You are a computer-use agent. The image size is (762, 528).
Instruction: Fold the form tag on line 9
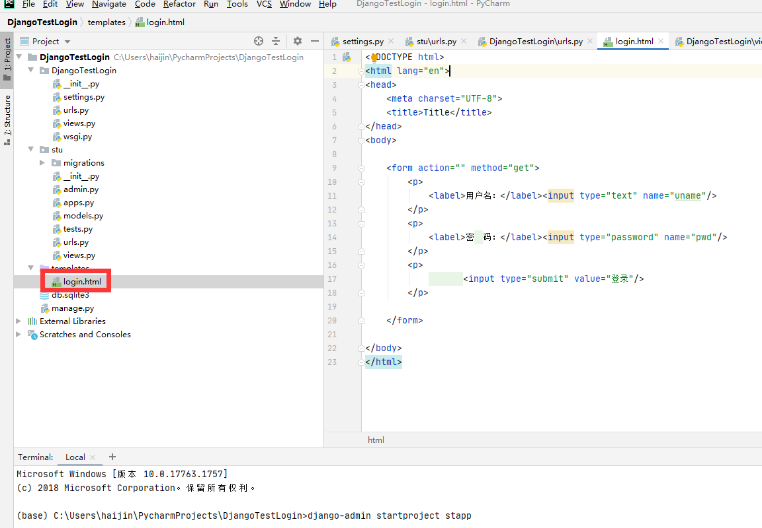point(362,168)
